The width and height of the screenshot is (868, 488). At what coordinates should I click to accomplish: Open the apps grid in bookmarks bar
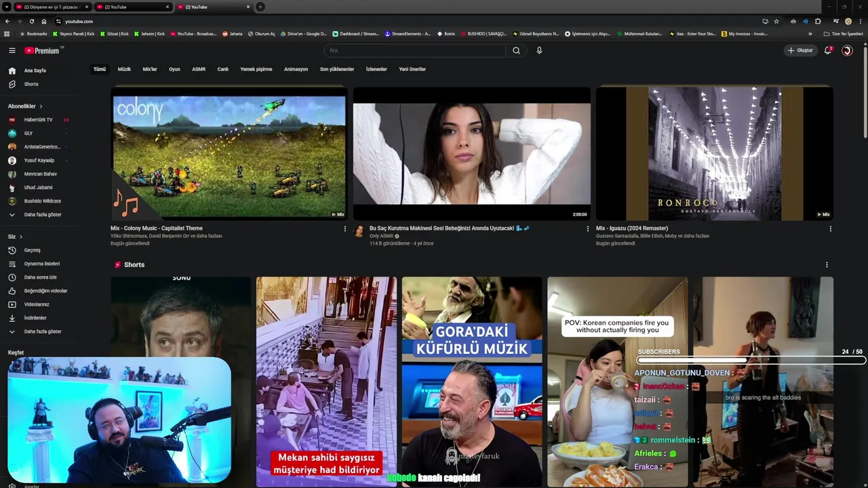7,34
